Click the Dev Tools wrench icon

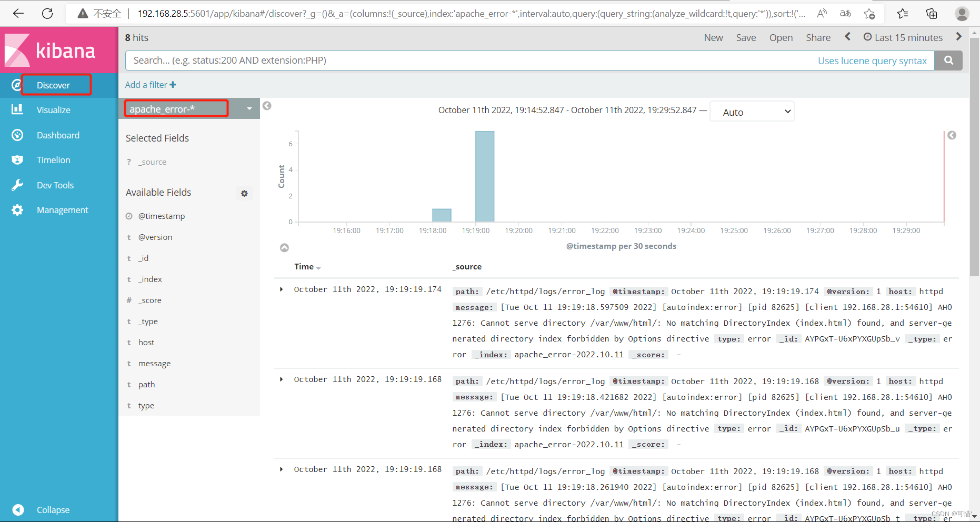tap(17, 185)
